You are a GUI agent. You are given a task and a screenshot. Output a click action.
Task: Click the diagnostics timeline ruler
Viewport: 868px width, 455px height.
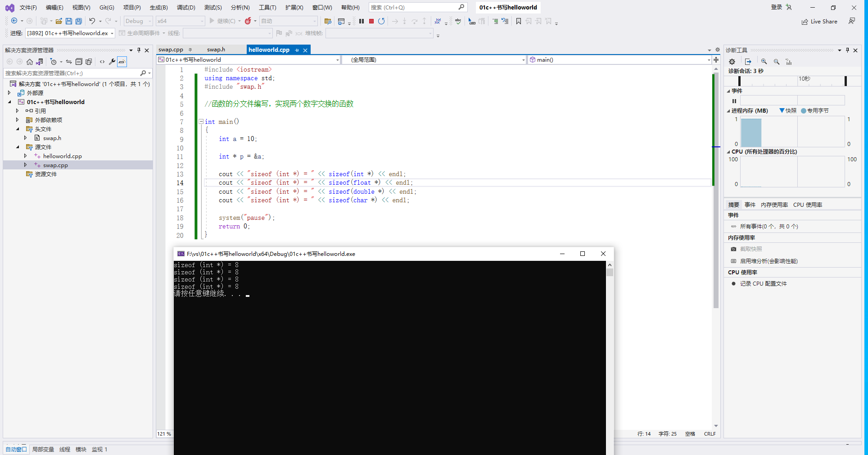[792, 81]
